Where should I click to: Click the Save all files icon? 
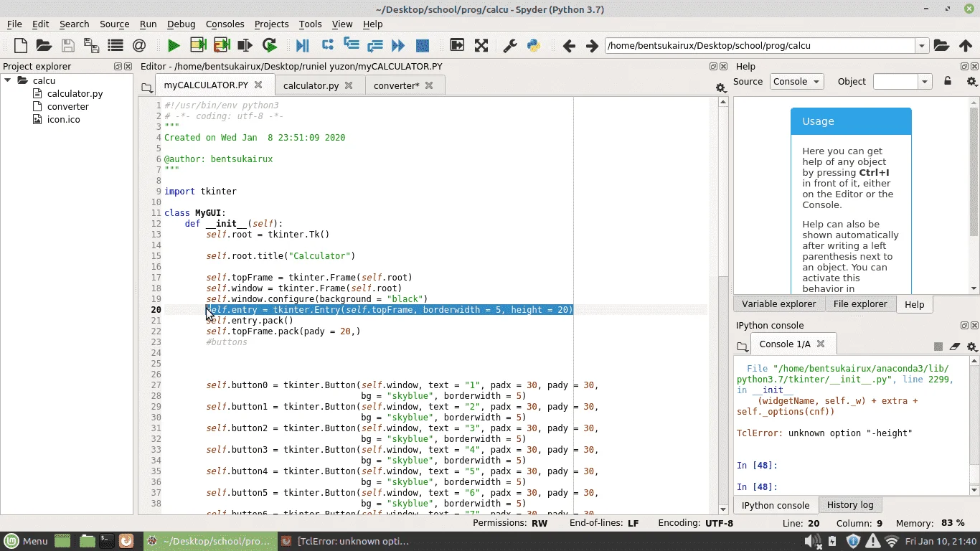[x=91, y=45]
